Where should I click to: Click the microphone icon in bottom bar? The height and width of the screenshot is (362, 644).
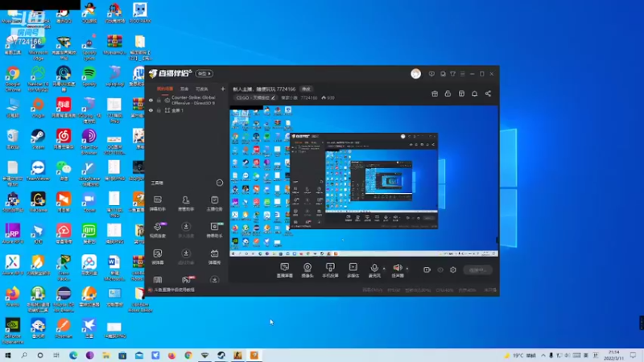click(x=374, y=269)
